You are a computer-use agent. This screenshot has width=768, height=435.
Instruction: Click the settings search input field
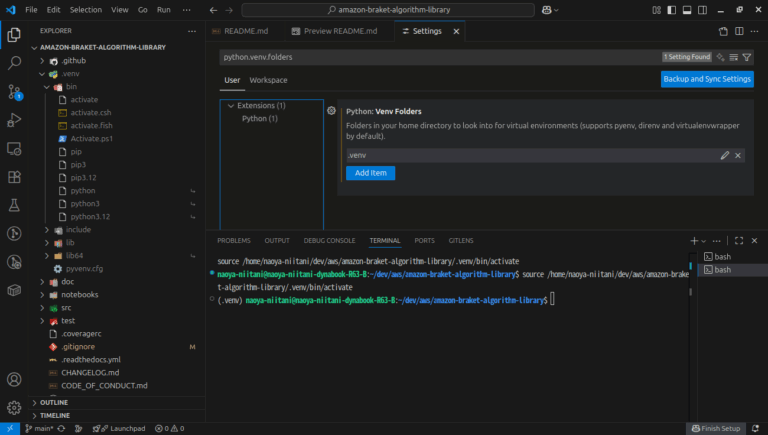tap(439, 57)
